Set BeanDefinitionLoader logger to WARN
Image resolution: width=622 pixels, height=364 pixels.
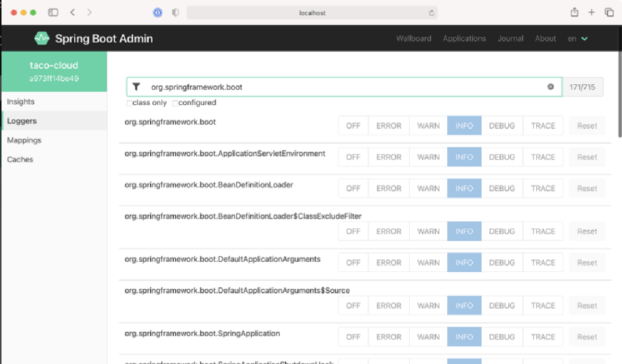coord(428,188)
